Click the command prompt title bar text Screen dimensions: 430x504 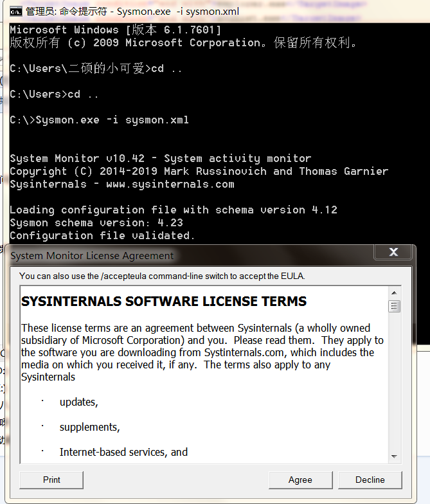[x=132, y=12]
